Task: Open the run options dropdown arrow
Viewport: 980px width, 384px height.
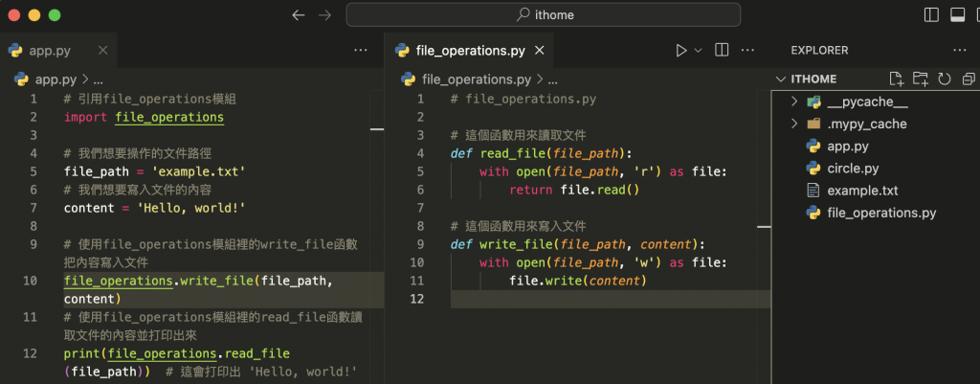Action: [x=698, y=50]
